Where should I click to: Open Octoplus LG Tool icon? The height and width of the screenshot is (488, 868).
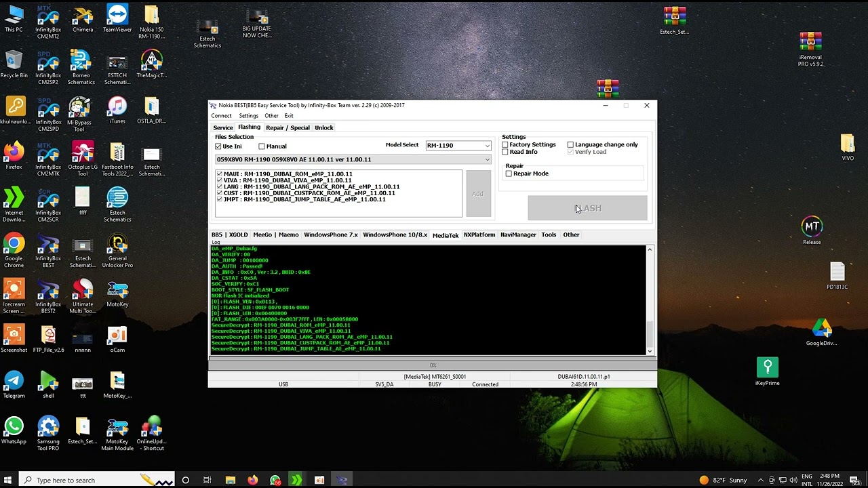tap(83, 159)
